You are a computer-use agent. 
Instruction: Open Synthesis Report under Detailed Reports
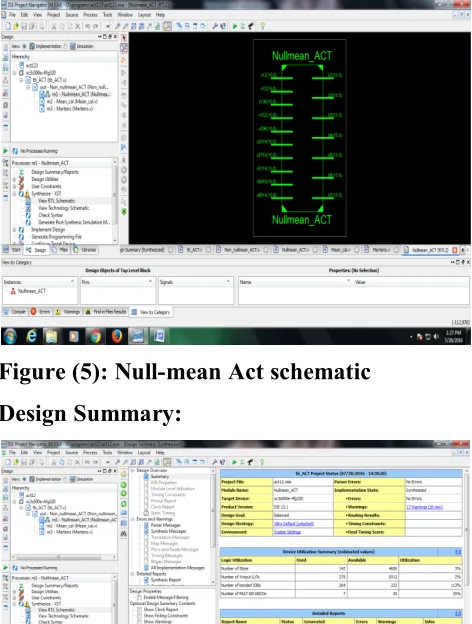(166, 580)
